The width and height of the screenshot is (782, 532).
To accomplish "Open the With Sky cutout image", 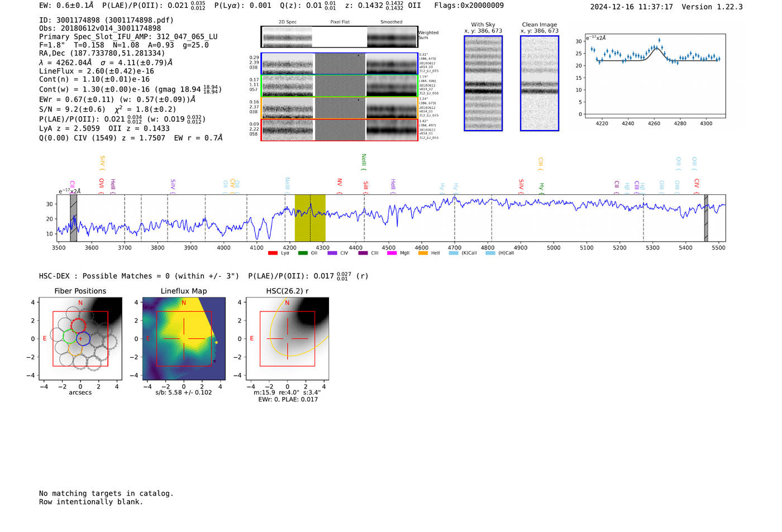I will point(483,83).
